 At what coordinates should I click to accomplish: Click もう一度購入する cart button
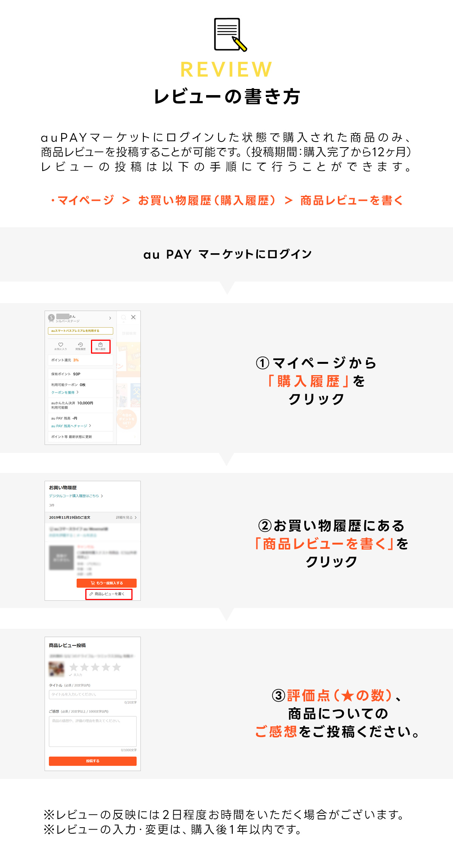pos(106,583)
